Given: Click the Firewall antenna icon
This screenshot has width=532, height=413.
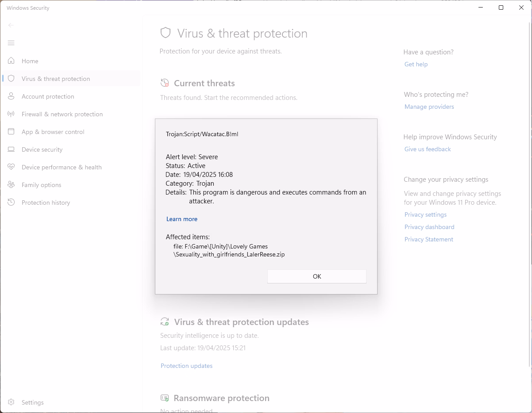Looking at the screenshot, I should tap(11, 114).
